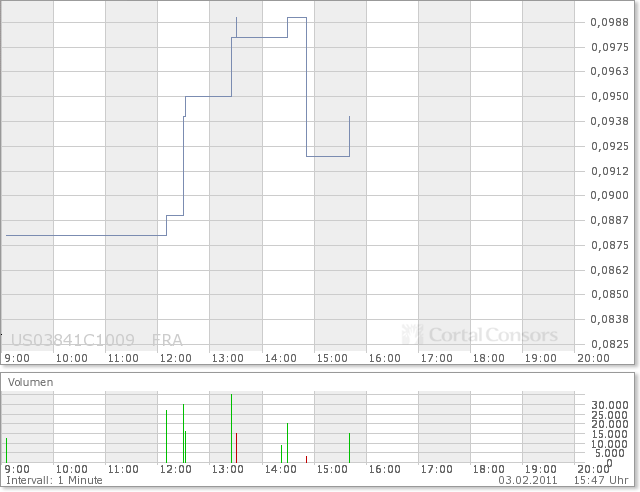Click the 15.000 volume axis label

coord(610,434)
